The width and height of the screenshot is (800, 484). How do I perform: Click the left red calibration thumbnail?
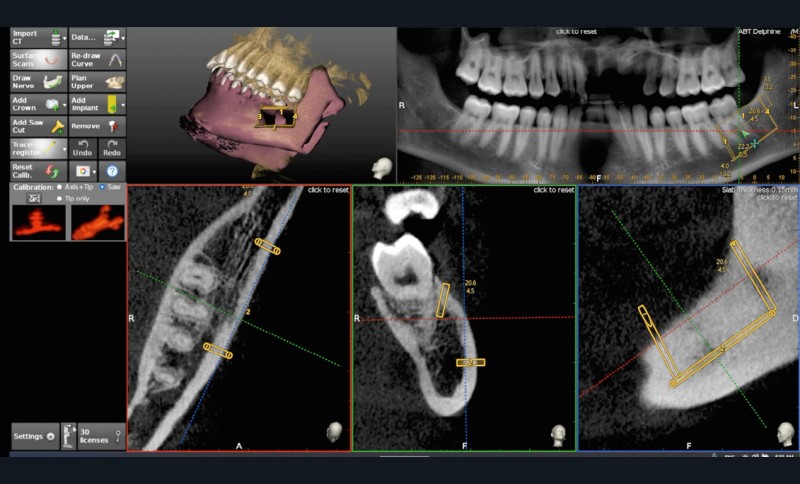click(x=38, y=222)
